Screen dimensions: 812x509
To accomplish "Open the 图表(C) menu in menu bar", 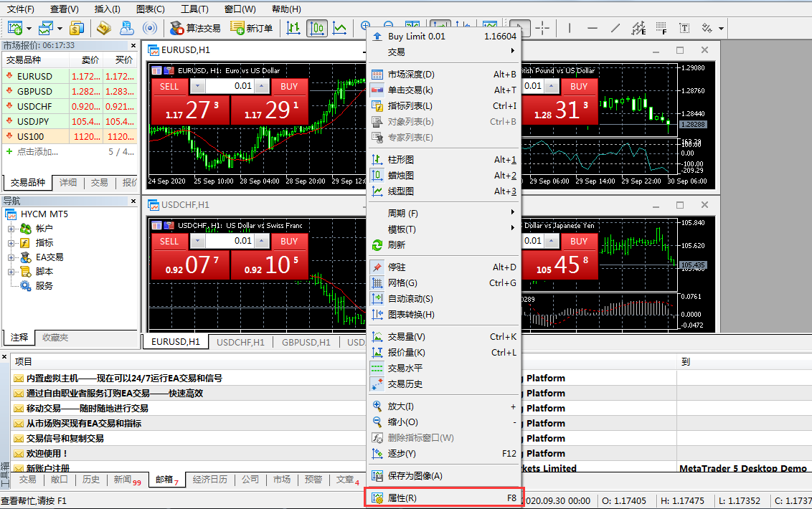I will [x=150, y=9].
